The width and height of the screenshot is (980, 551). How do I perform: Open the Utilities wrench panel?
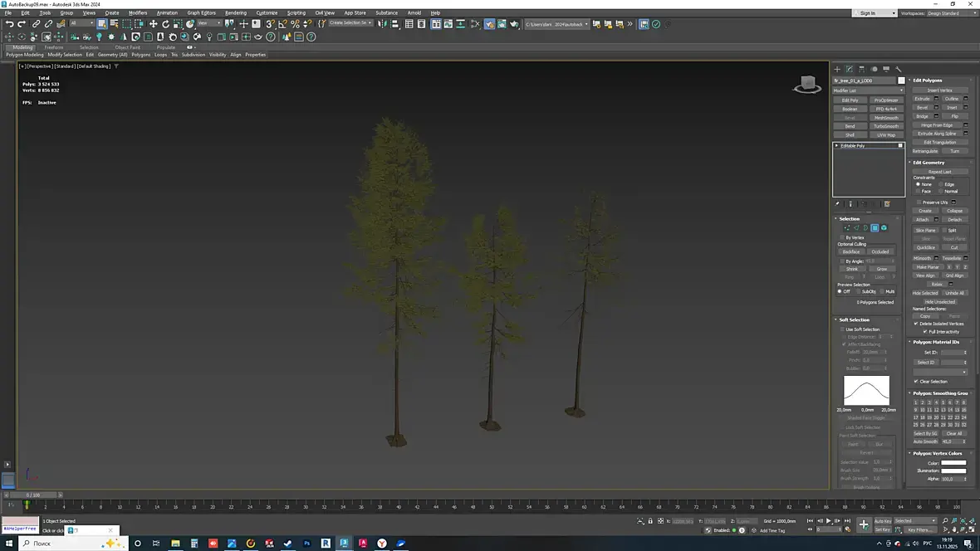pos(899,69)
